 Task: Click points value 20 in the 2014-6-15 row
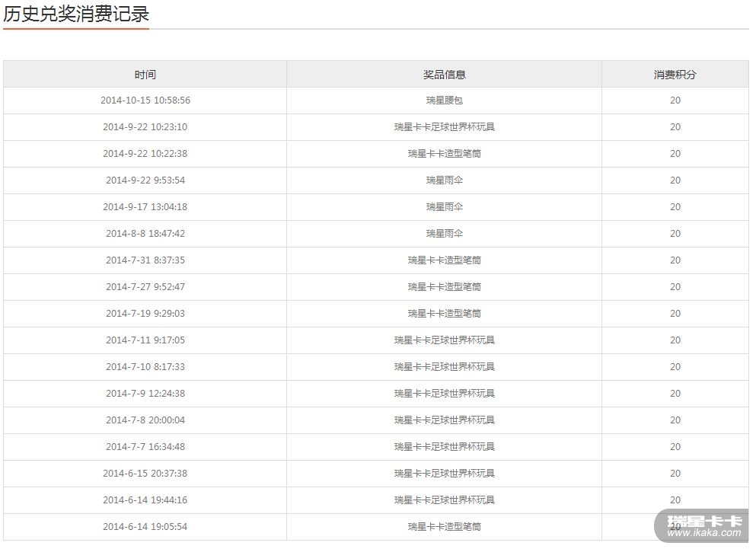675,474
